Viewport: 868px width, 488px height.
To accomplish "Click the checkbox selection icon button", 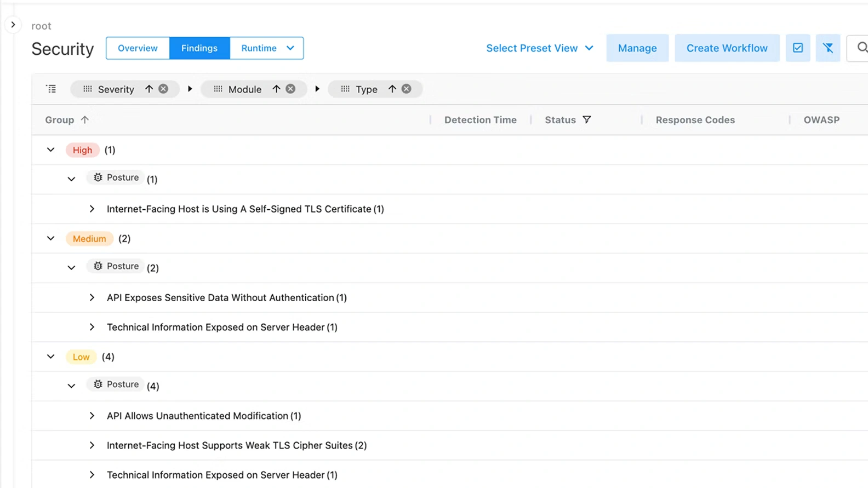I will [x=797, y=48].
